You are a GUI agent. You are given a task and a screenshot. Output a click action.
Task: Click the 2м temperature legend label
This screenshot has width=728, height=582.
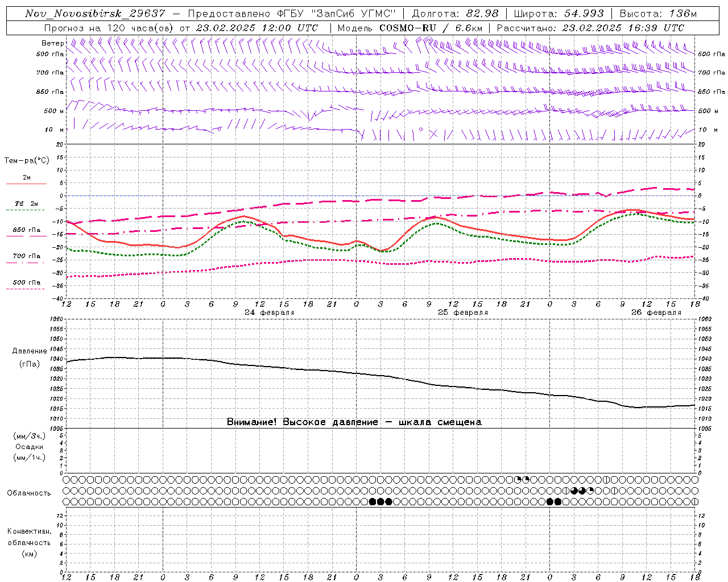(x=27, y=178)
